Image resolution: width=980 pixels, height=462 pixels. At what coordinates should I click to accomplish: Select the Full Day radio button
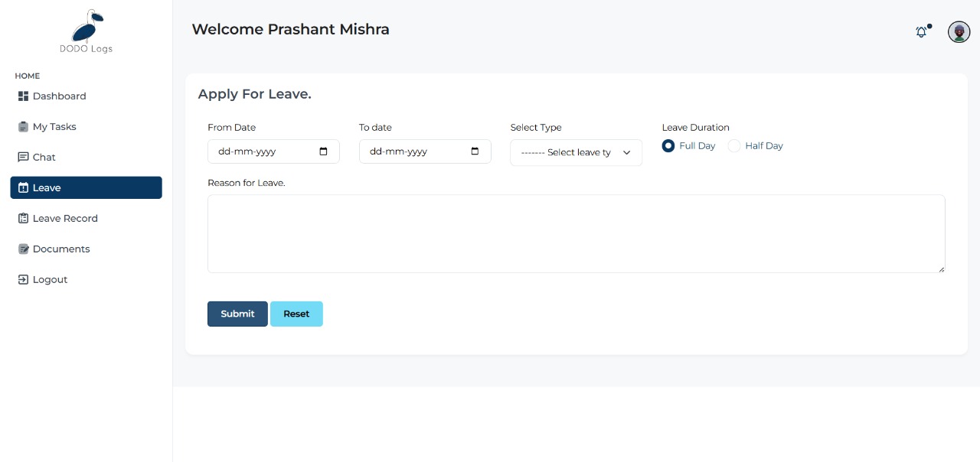(668, 145)
